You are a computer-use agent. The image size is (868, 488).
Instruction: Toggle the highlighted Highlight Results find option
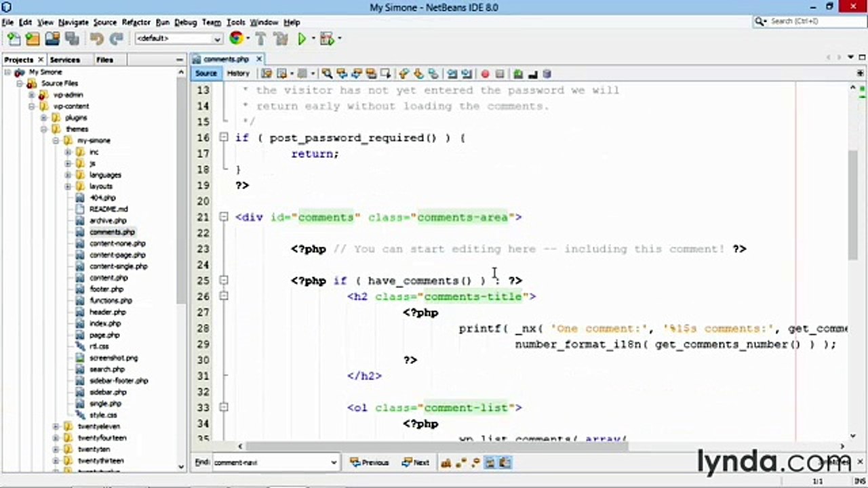490,462
